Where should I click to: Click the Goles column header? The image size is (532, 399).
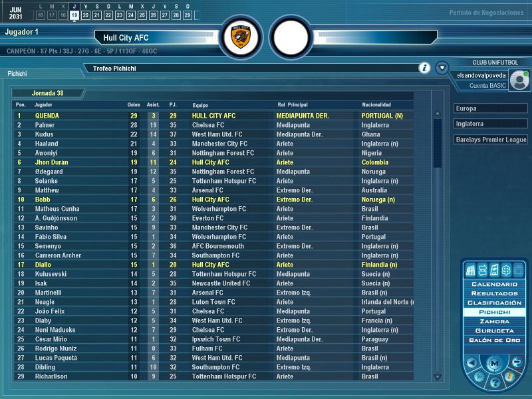click(x=134, y=105)
